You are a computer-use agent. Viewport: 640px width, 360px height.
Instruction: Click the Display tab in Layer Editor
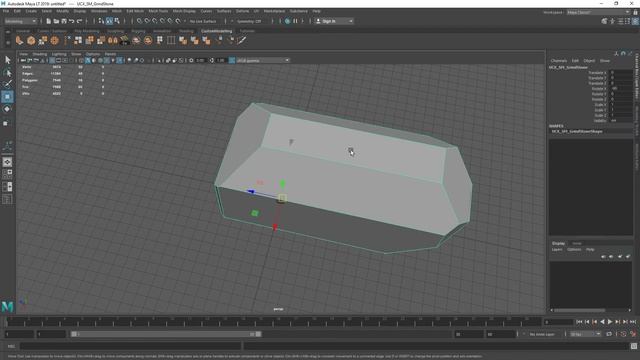(558, 243)
